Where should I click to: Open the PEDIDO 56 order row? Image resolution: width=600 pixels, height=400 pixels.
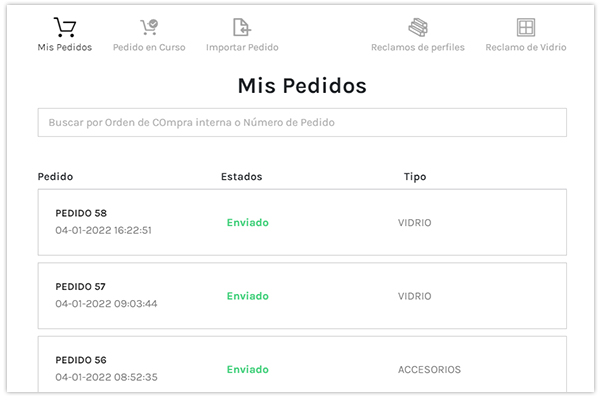(302, 368)
